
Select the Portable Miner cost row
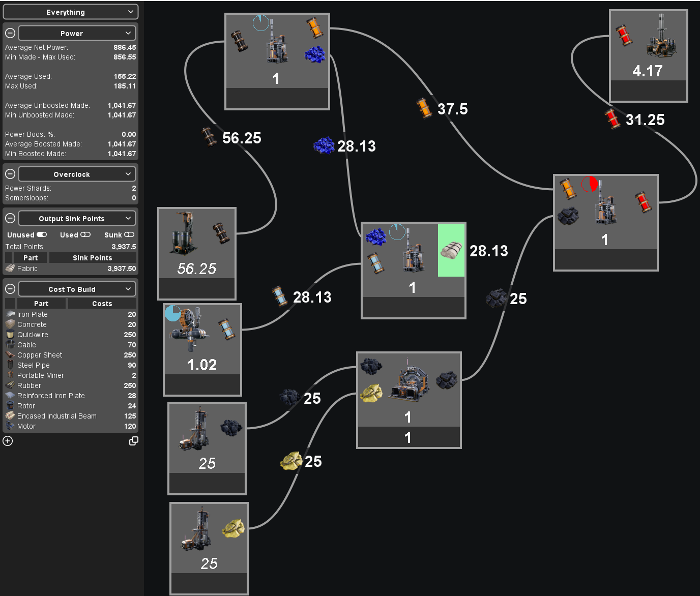click(71, 375)
